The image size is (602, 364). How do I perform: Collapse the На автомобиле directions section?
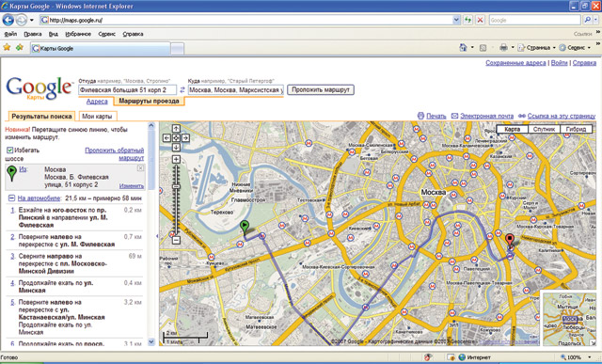11,198
